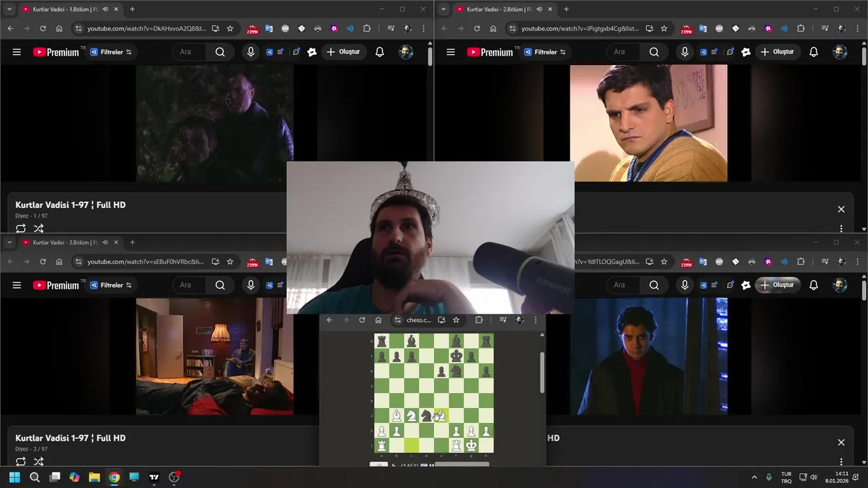The height and width of the screenshot is (488, 868).
Task: Toggle playlist shuffle in 1.Bölüm window
Action: [x=39, y=228]
